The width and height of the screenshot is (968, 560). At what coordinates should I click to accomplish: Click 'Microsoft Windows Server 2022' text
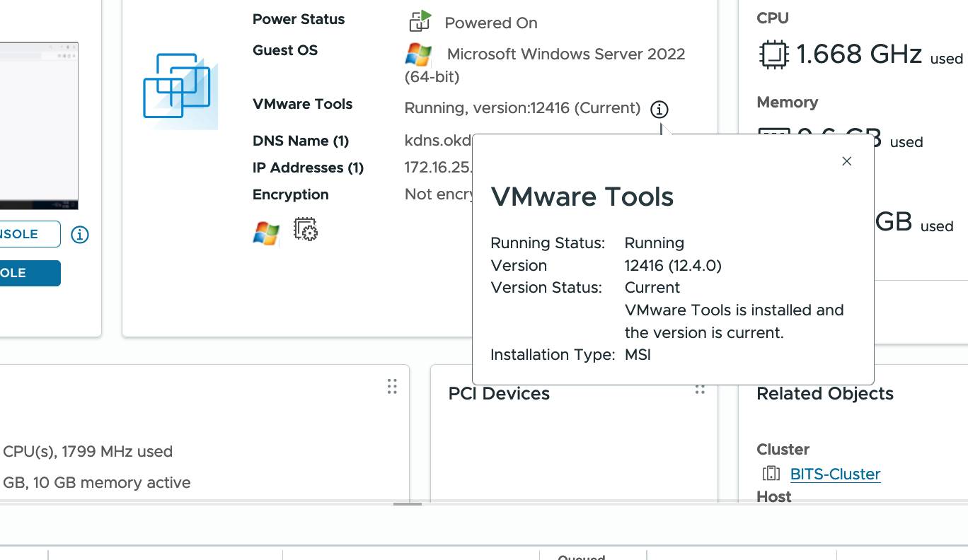(x=566, y=54)
